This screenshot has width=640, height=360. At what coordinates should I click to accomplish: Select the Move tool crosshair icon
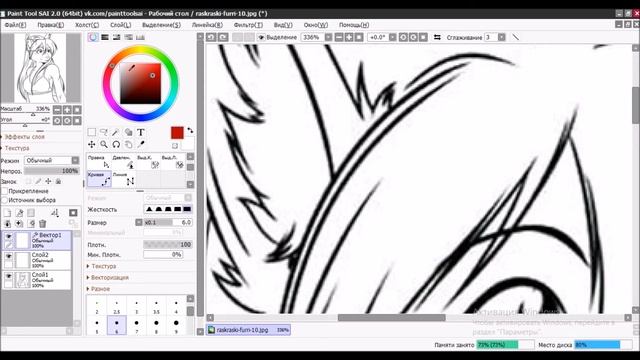92,144
